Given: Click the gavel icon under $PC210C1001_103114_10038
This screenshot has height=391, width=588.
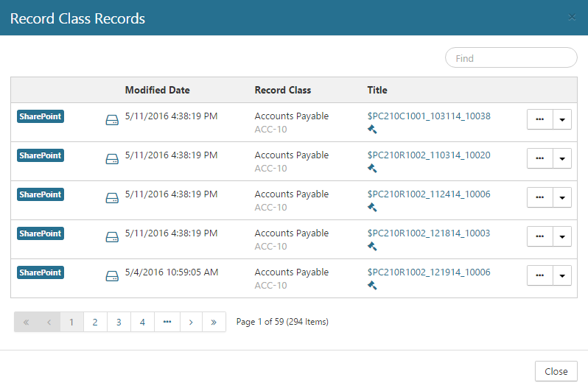Looking at the screenshot, I should [372, 130].
